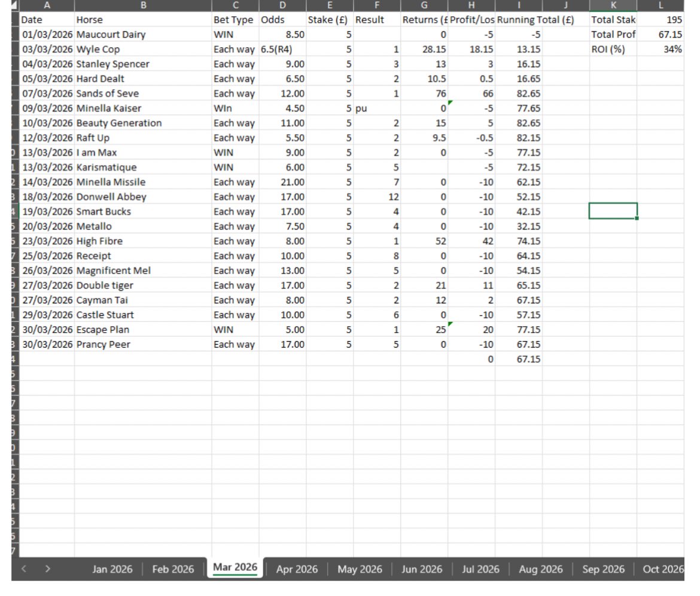This screenshot has width=700, height=596.
Task: Select column A header
Action: [47, 5]
